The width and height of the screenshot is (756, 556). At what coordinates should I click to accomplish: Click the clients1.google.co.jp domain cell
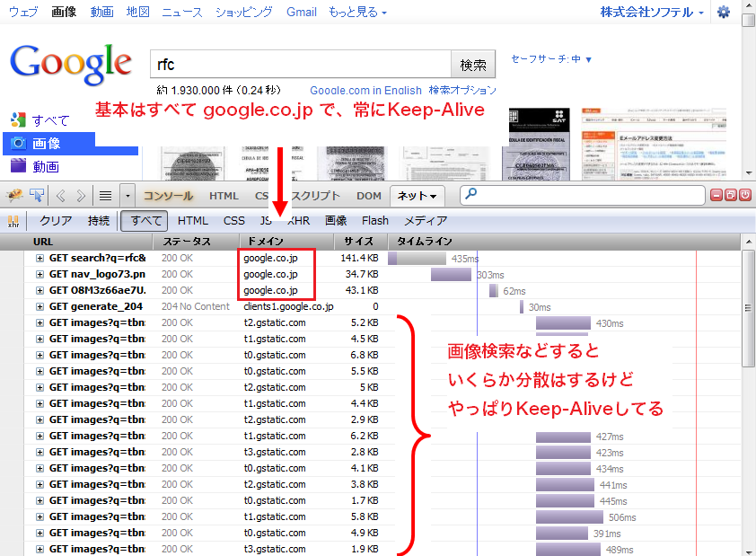tap(288, 306)
